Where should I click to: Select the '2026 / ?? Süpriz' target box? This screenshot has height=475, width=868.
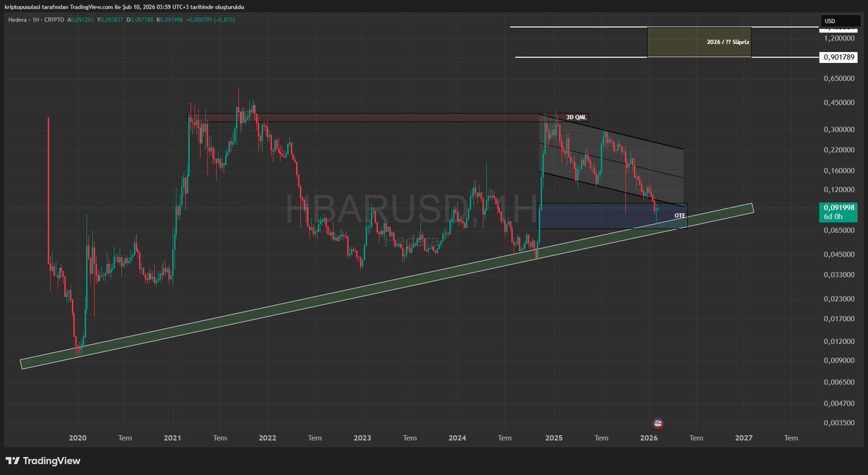pos(699,42)
